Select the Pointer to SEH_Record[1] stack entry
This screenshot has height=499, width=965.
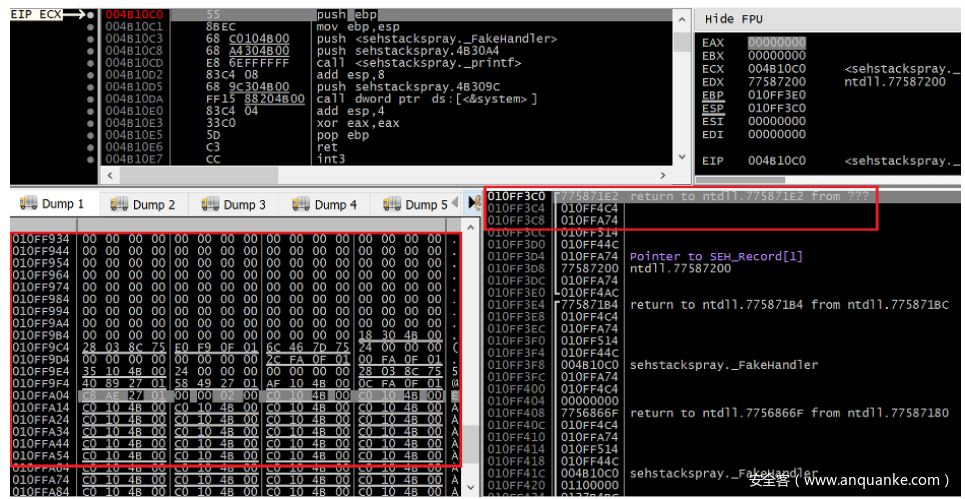pos(715,256)
